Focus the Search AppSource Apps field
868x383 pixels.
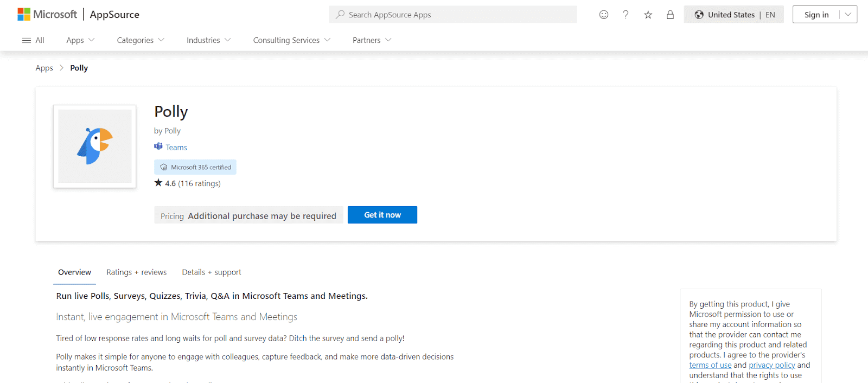coord(452,15)
